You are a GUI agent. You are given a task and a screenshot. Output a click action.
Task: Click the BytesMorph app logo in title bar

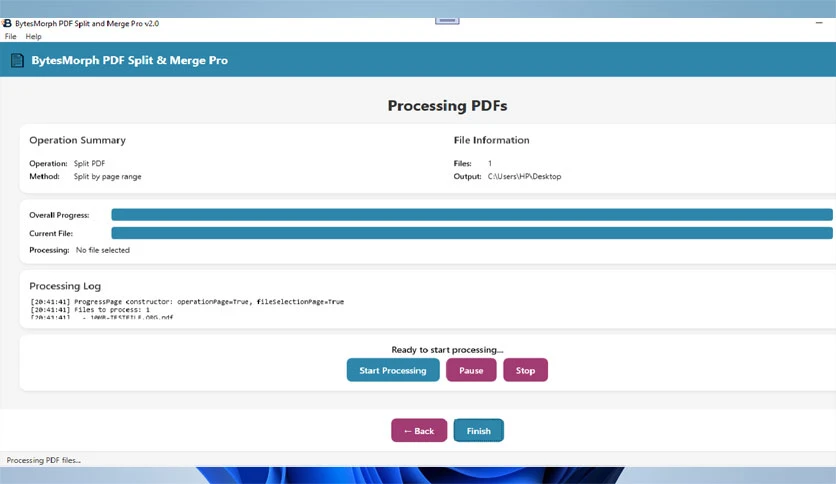(x=6, y=23)
